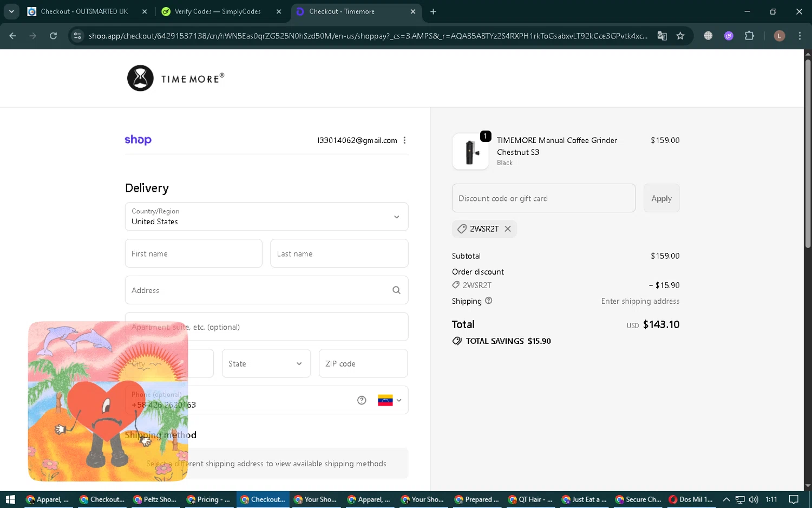Viewport: 812px width, 508px height.
Task: Click the purple extension icon
Action: click(x=729, y=36)
